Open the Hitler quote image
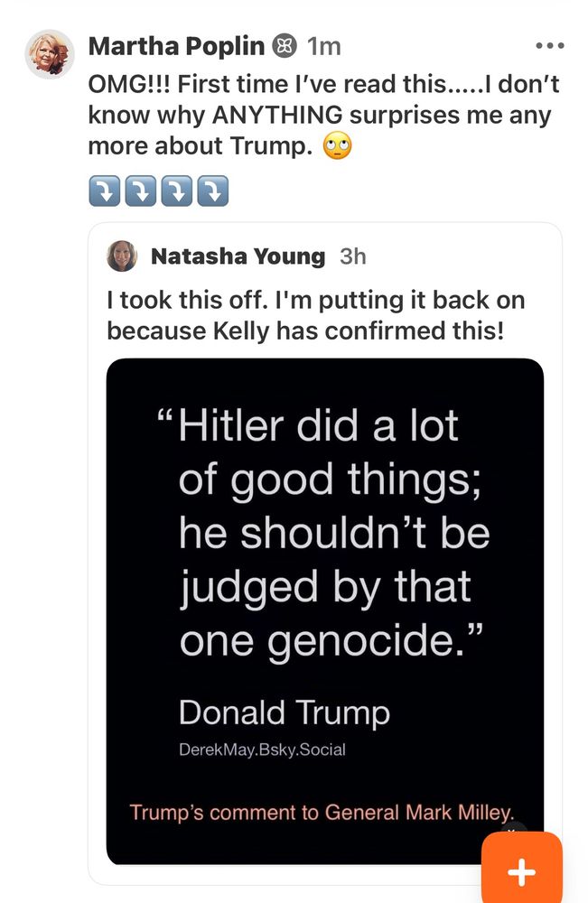Screen dimensions: 588x903 coord(325,542)
